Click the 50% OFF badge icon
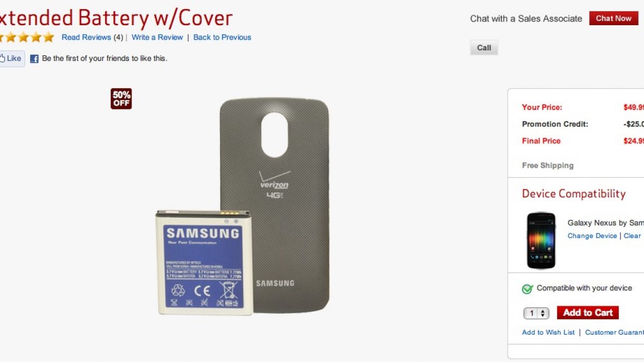644x362 pixels. click(121, 99)
